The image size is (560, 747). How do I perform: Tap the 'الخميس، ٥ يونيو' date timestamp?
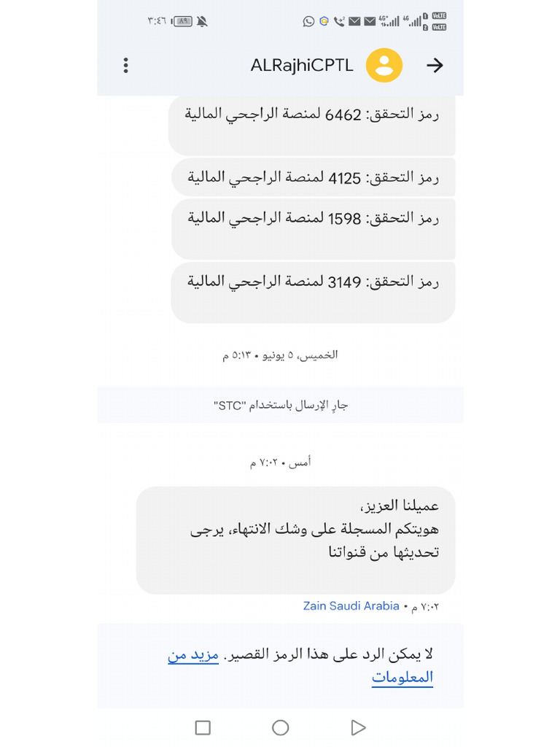280,355
